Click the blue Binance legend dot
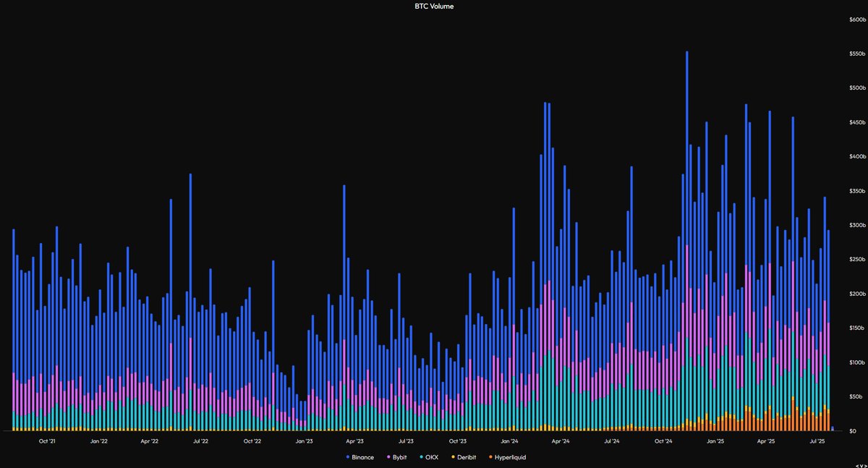Screen dimensions: 868x468 (x=348, y=458)
